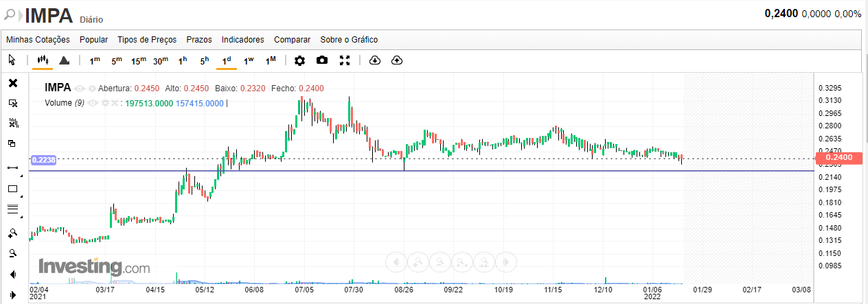
Task: Open Minhas Cotações menu
Action: pyautogui.click(x=38, y=40)
